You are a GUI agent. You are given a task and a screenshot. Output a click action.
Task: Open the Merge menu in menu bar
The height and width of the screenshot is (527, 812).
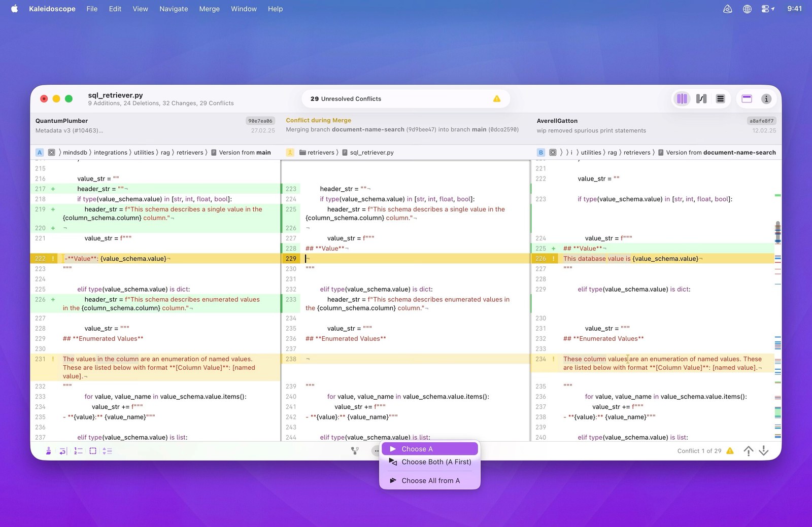209,9
